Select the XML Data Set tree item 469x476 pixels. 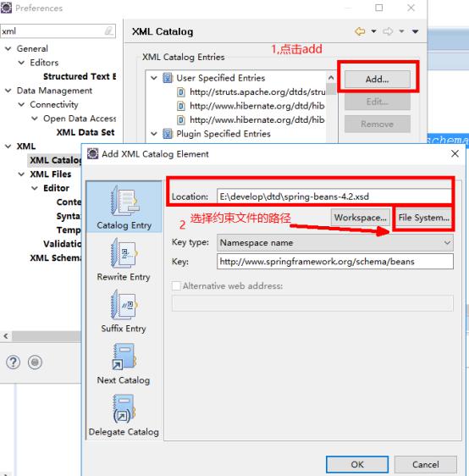[86, 132]
